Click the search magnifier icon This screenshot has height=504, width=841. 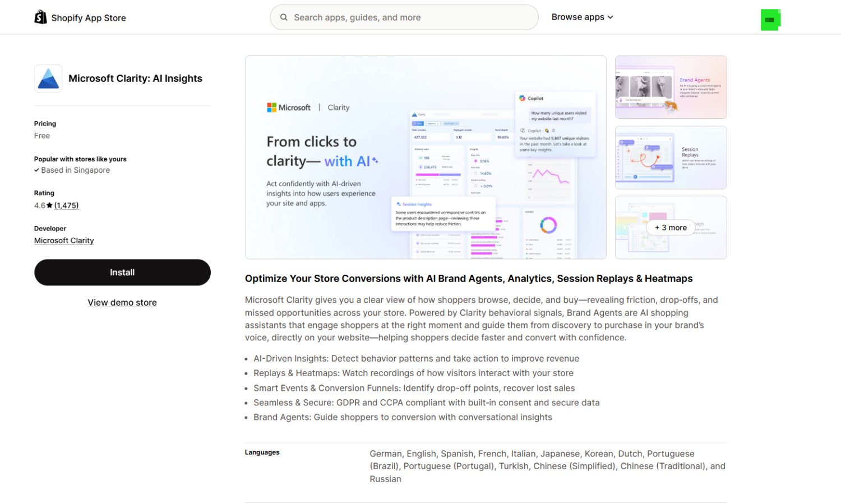[x=284, y=17]
